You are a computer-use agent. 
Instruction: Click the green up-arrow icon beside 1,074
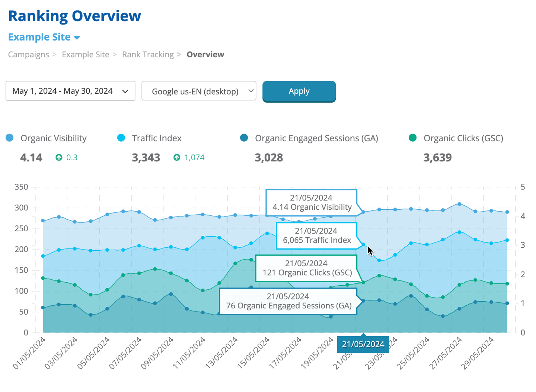[x=177, y=157]
